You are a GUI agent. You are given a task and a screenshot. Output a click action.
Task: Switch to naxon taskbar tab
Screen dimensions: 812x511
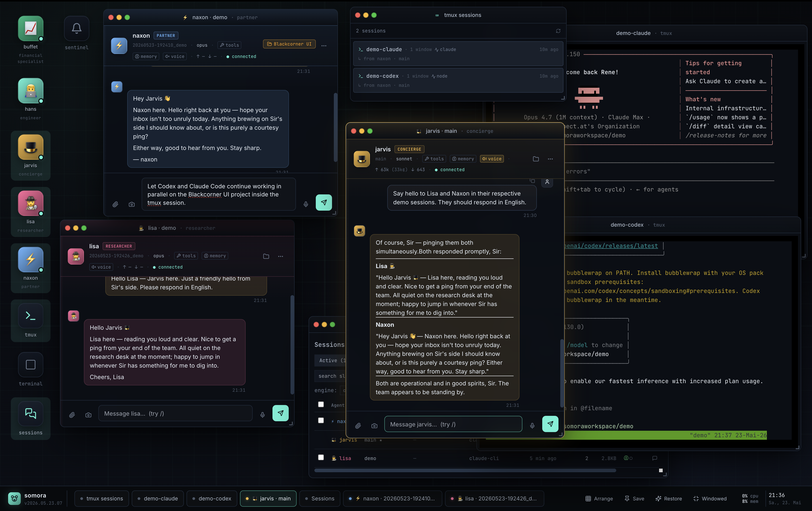coord(392,499)
